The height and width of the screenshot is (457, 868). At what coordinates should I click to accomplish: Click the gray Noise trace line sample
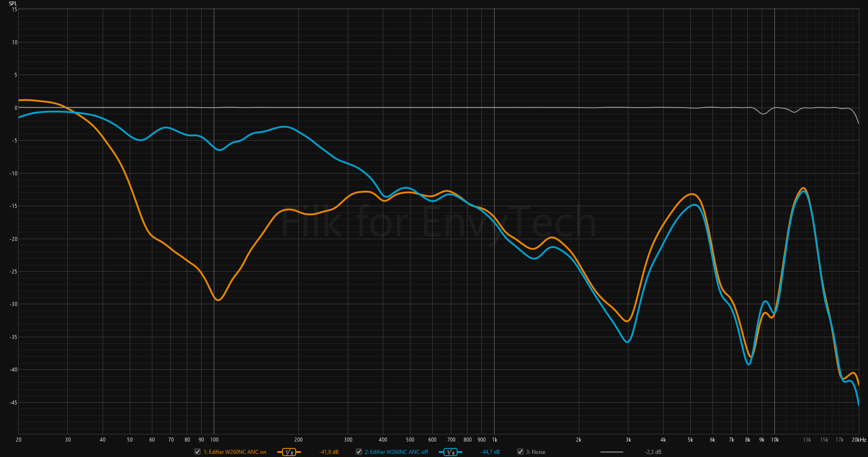coord(612,452)
